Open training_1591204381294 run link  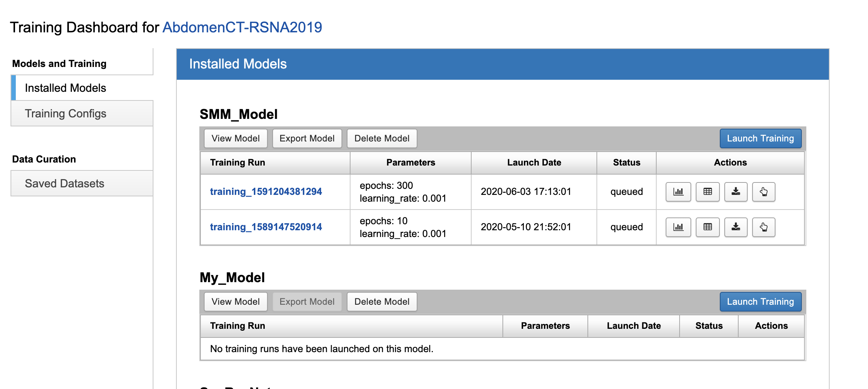click(x=266, y=192)
